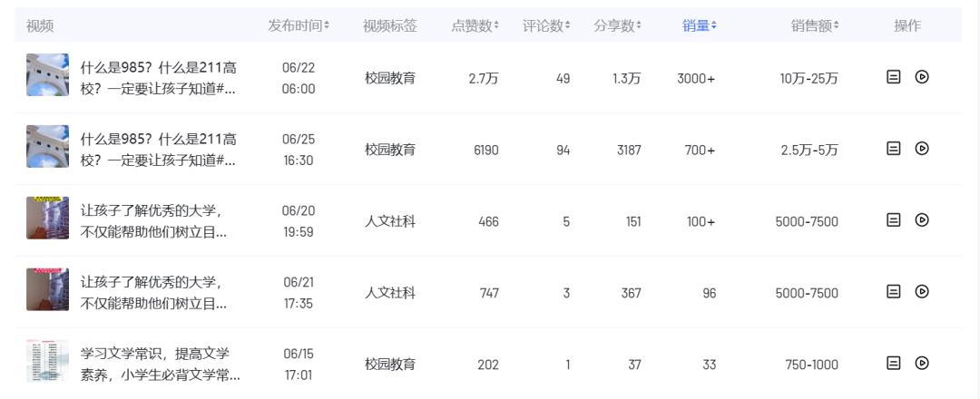Play the 06/22 06:00 video

pos(921,77)
